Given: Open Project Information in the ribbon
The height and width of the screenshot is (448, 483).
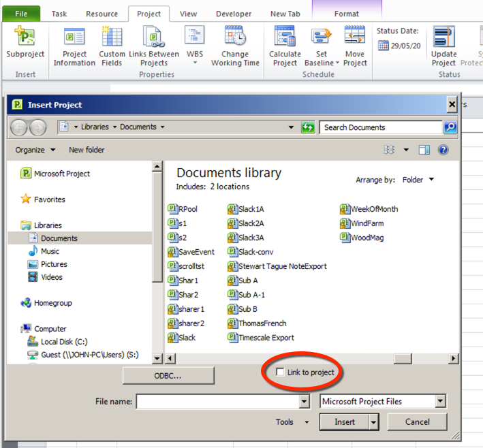Looking at the screenshot, I should pyautogui.click(x=74, y=46).
